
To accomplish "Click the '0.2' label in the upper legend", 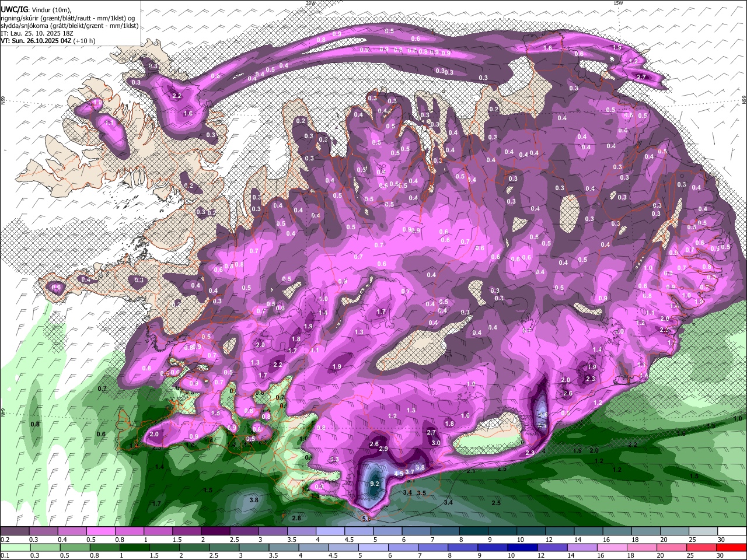I will point(4,540).
